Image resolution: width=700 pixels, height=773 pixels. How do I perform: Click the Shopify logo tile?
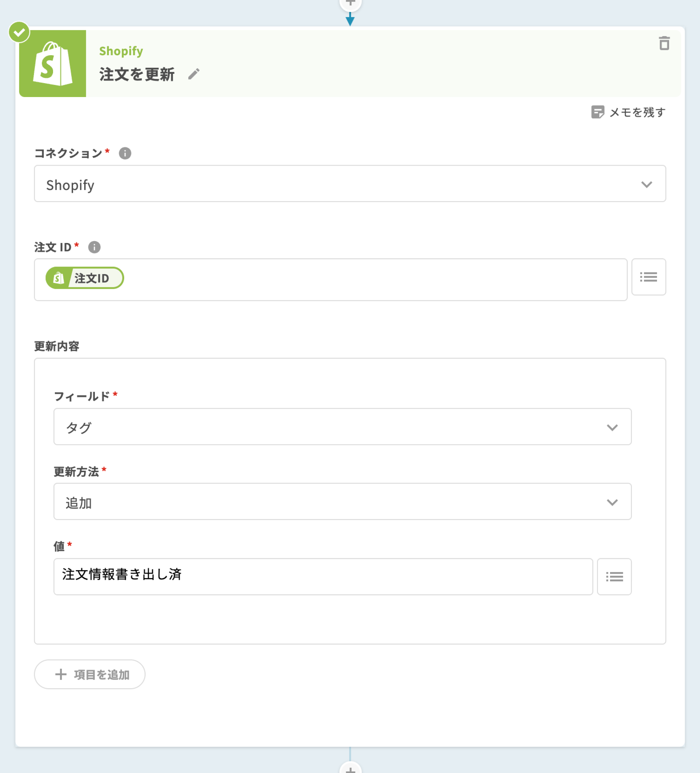point(52,64)
